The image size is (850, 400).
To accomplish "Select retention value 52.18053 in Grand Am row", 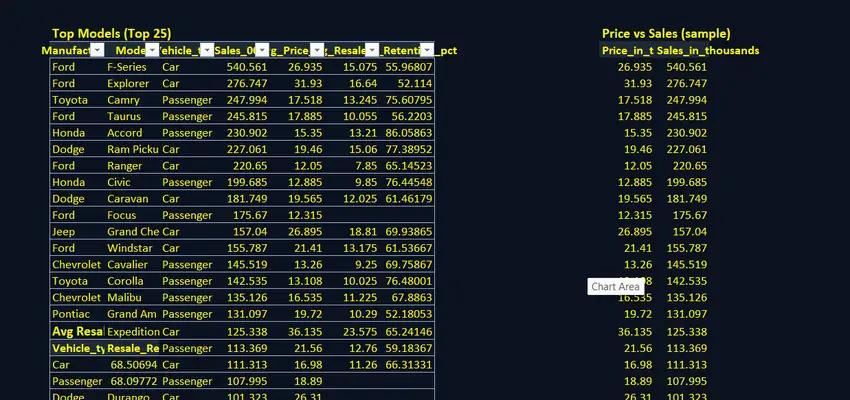I will [407, 314].
